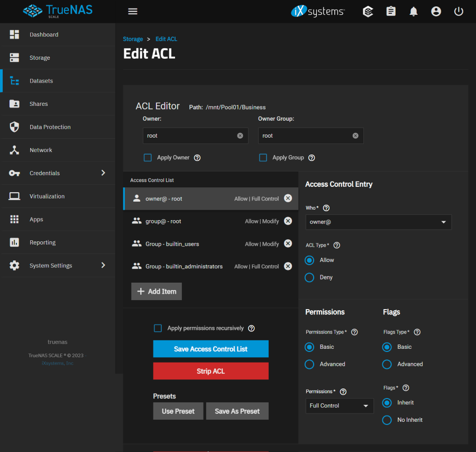Remove the group@ - root ACL entry
The image size is (476, 452).
click(288, 221)
